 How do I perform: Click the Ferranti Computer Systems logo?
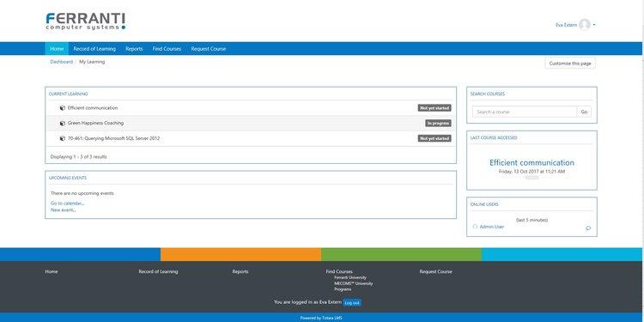click(85, 21)
